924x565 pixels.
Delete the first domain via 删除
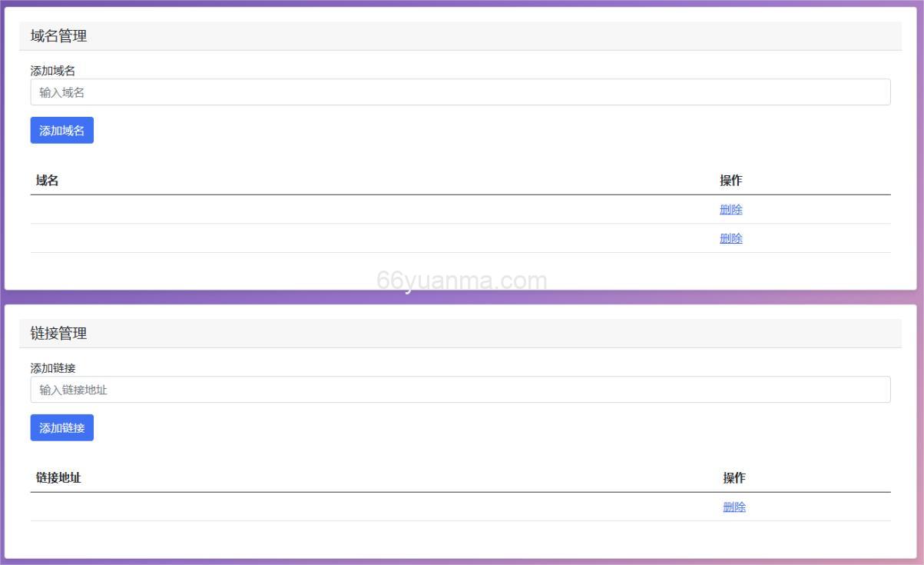[730, 210]
